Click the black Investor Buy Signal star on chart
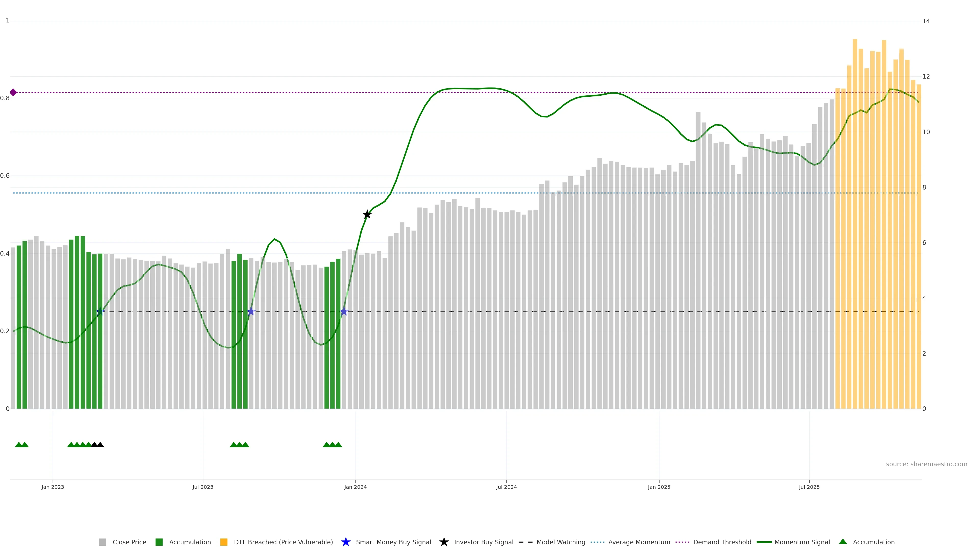The width and height of the screenshot is (980, 551). click(x=367, y=215)
